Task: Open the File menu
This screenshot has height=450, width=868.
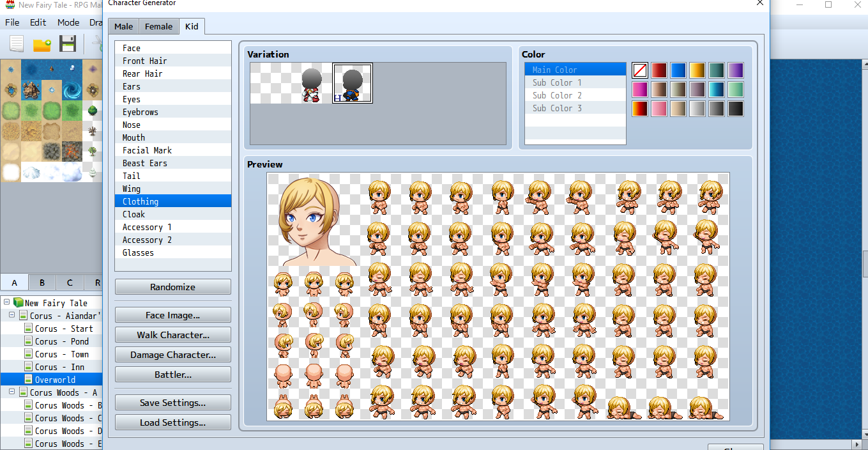Action: click(12, 22)
